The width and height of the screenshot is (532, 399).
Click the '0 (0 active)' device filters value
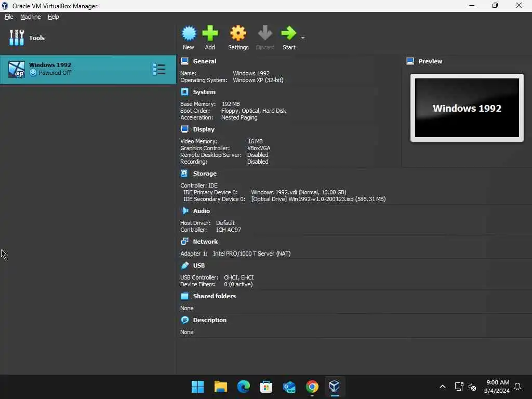(238, 284)
